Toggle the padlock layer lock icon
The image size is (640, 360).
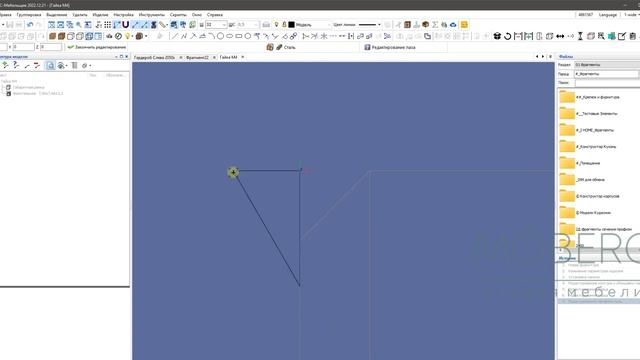click(284, 25)
